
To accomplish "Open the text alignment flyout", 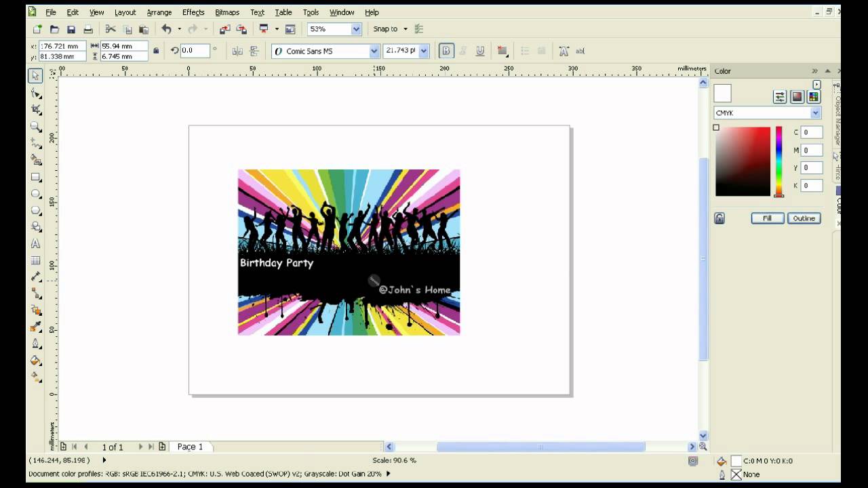I will point(502,51).
